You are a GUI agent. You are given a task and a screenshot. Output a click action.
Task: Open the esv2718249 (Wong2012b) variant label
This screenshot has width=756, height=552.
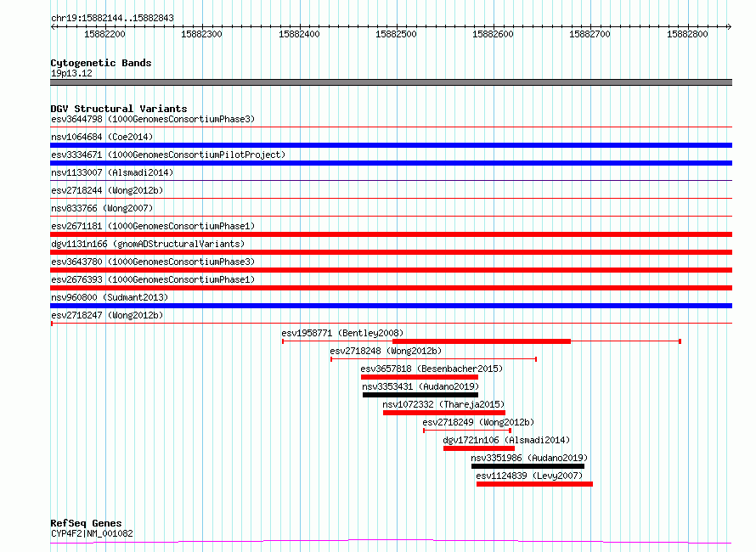(x=478, y=422)
